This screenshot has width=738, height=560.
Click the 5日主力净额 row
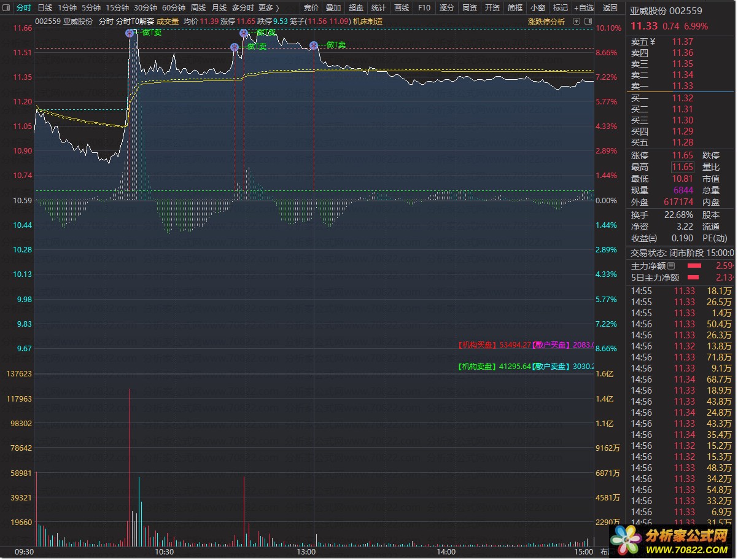coord(682,278)
